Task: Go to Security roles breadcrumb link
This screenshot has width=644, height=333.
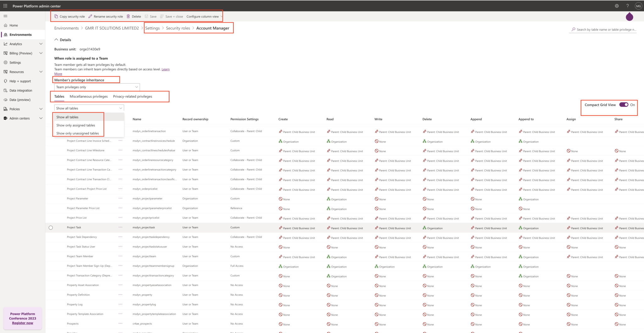Action: click(178, 28)
